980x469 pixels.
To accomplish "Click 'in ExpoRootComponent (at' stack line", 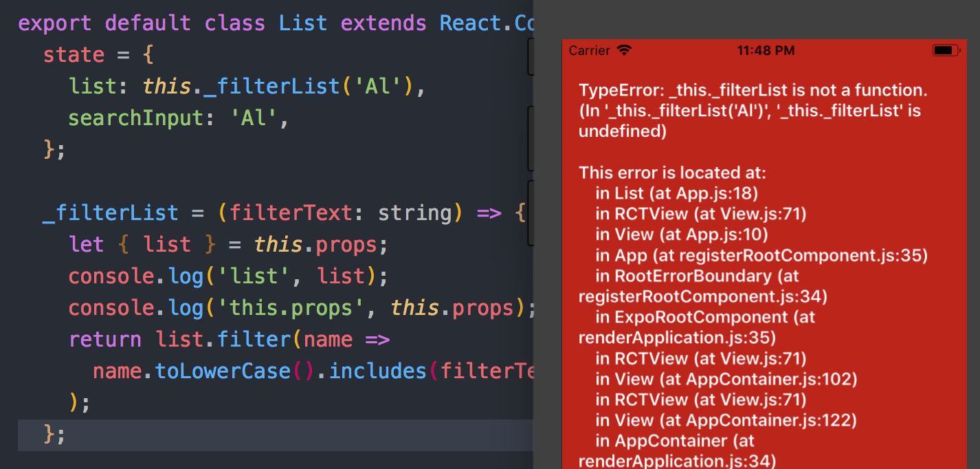I will [x=705, y=317].
